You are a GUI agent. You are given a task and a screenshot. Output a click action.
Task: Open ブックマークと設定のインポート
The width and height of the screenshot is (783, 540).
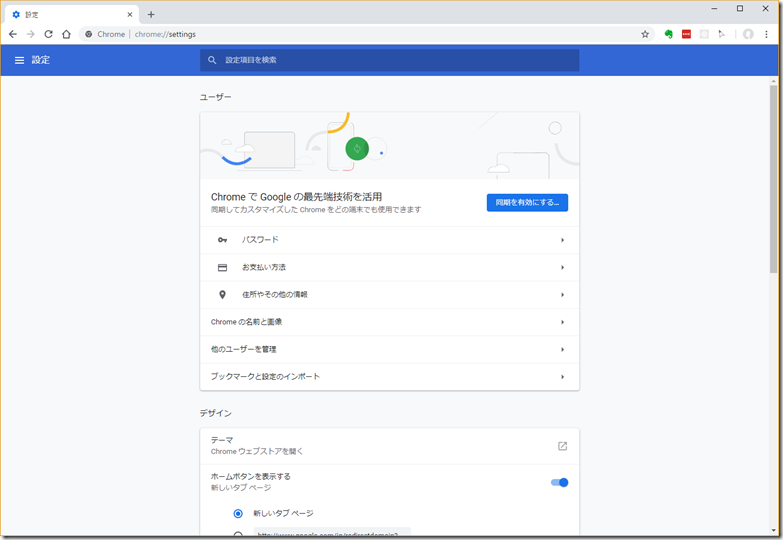tap(390, 377)
